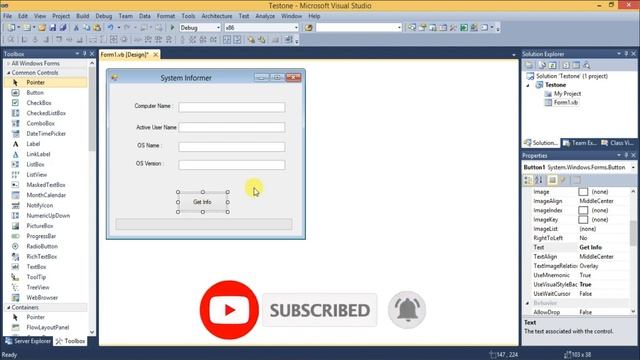Select the OS Name label on form
This screenshot has height=360, width=640.
tap(149, 146)
